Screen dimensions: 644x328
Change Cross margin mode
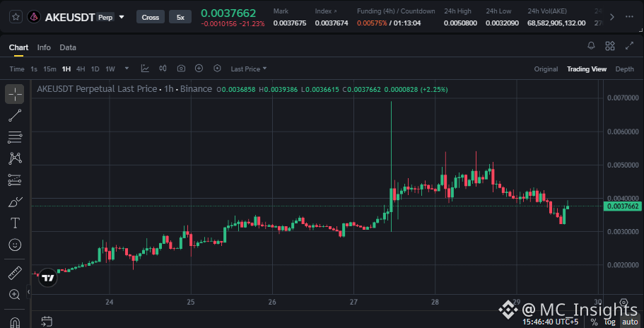coord(151,17)
